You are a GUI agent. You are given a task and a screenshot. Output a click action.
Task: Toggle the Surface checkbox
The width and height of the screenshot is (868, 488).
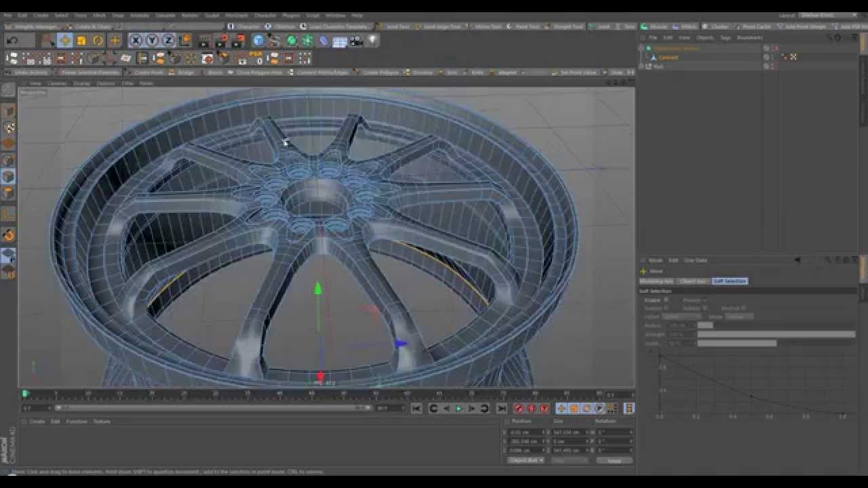666,308
